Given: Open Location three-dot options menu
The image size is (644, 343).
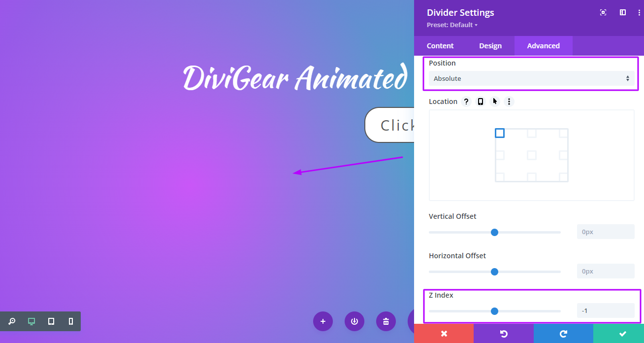Looking at the screenshot, I should pos(510,102).
